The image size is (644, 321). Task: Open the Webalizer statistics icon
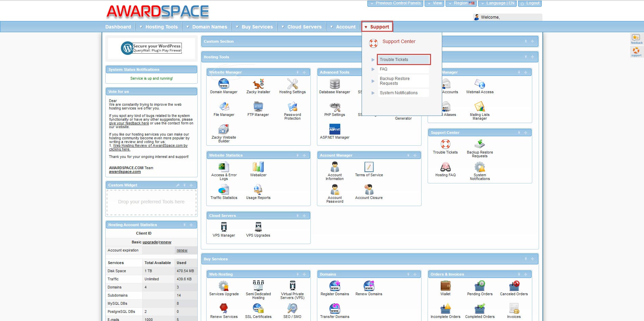tap(258, 167)
